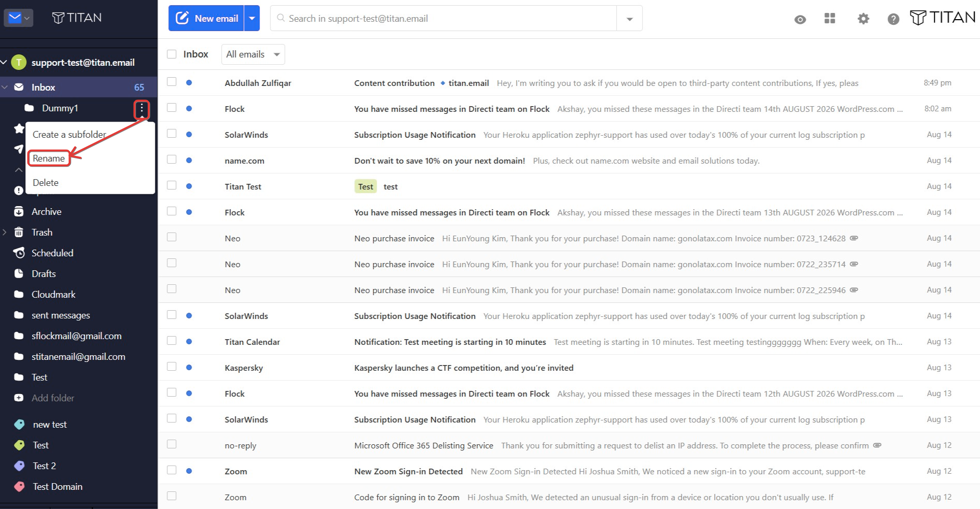
Task: Tick the Titan Test email checkbox
Action: coord(172,185)
